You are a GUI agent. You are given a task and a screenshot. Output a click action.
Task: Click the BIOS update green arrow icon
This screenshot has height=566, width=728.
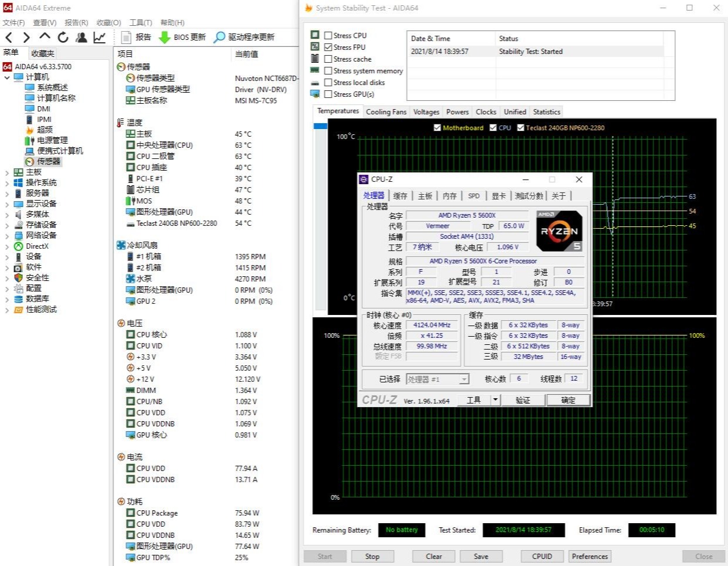[x=165, y=37]
